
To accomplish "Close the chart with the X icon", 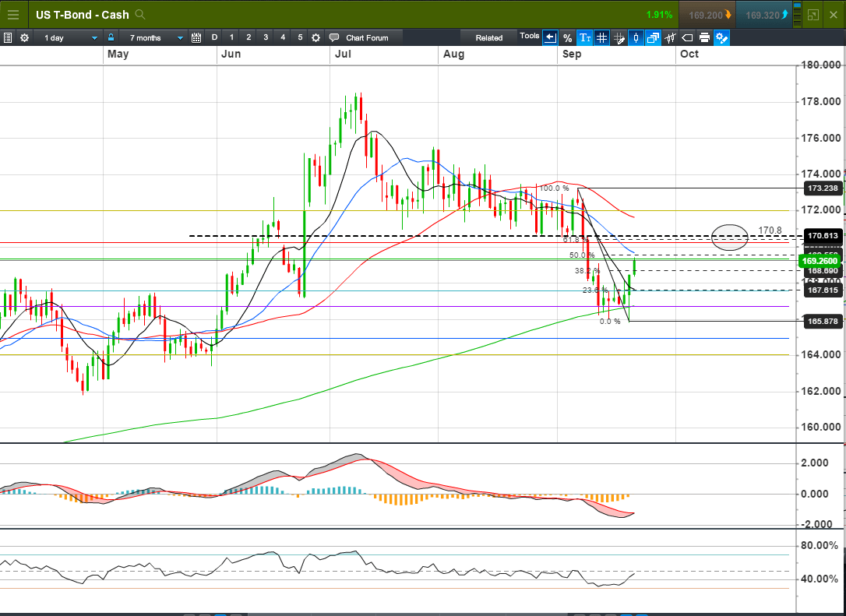I will pyautogui.click(x=834, y=15).
